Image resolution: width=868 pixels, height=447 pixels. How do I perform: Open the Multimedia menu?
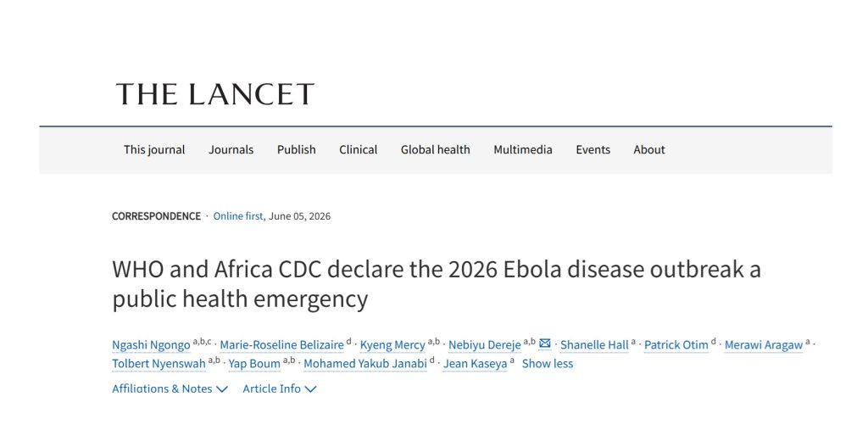[522, 149]
